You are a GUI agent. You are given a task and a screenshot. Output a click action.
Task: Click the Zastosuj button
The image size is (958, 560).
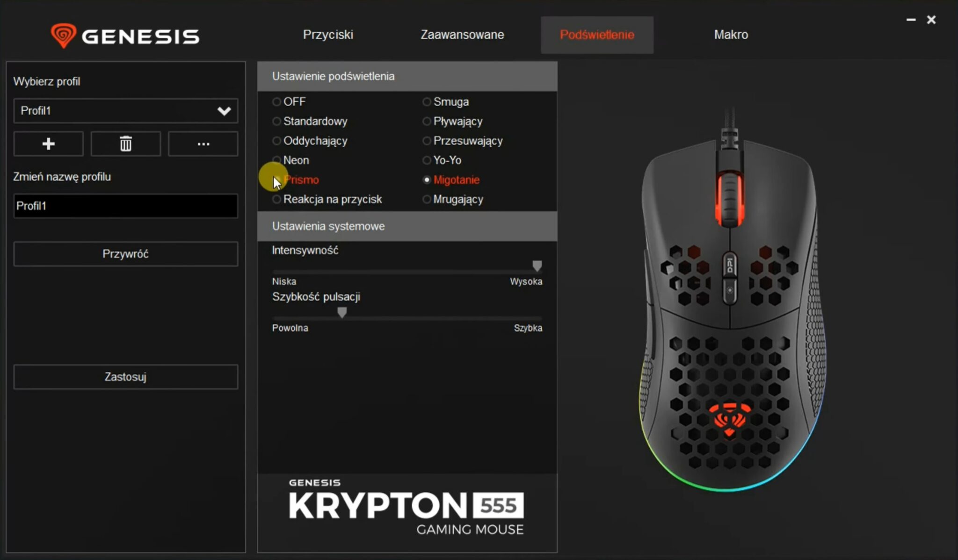(x=125, y=377)
